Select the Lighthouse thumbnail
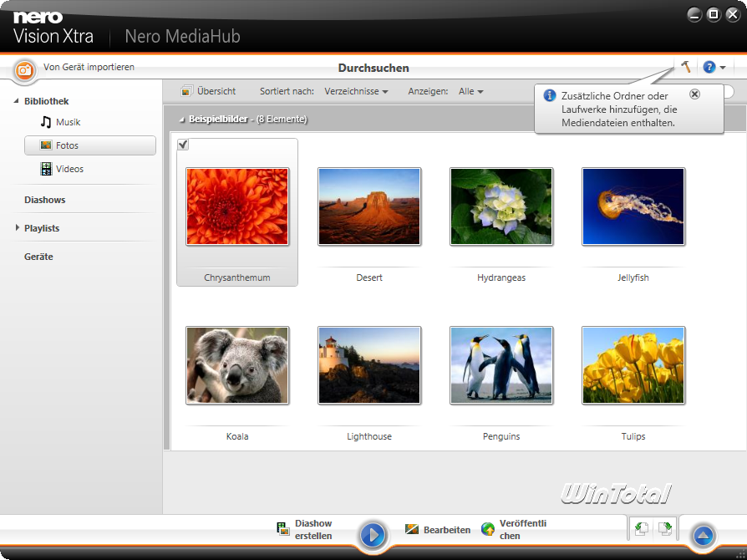 point(369,365)
